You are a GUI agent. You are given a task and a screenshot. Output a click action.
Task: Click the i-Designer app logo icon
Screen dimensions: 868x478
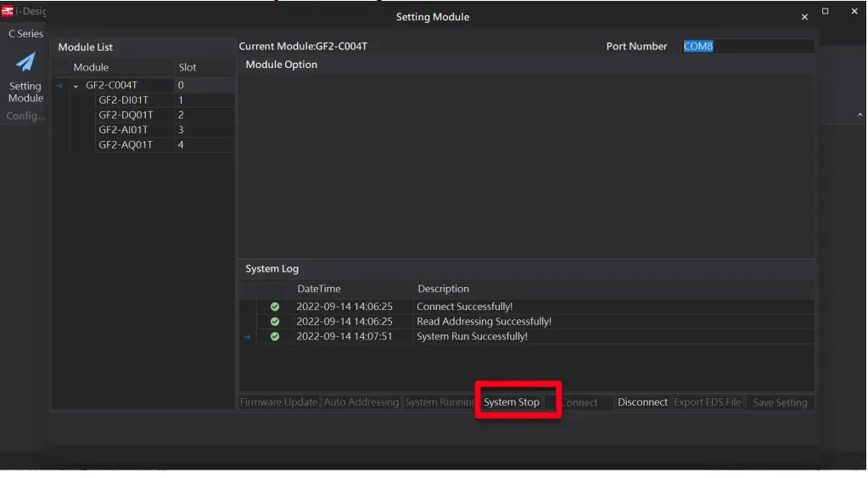coord(7,11)
